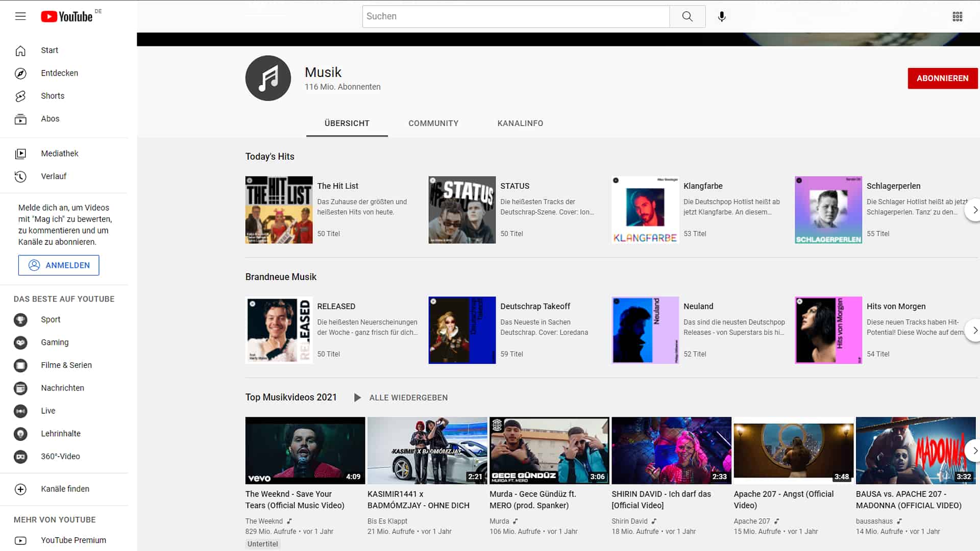This screenshot has height=551, width=980.
Task: Click the red Abonnieren button
Action: [942, 78]
